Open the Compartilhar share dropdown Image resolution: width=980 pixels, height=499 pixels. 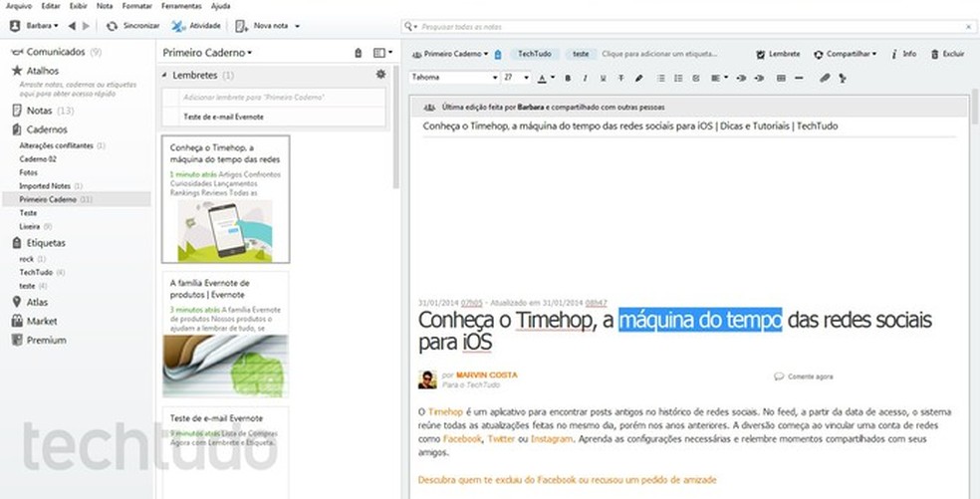pyautogui.click(x=845, y=55)
